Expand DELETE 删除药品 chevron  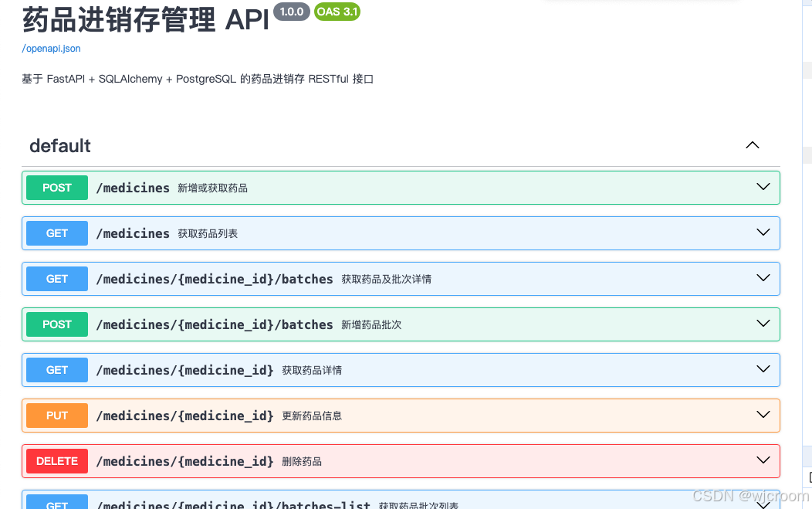point(763,460)
